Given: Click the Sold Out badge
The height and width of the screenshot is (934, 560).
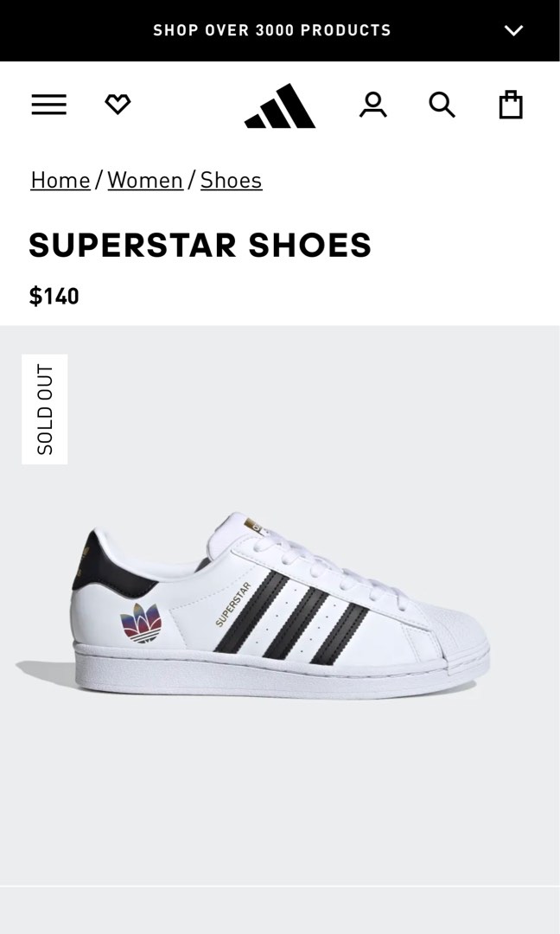Looking at the screenshot, I should [45, 409].
